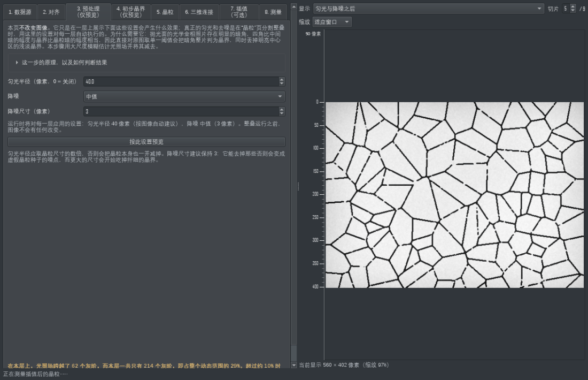588x380 pixels.
Task: Open the 6. 三维连接 tab
Action: (199, 12)
